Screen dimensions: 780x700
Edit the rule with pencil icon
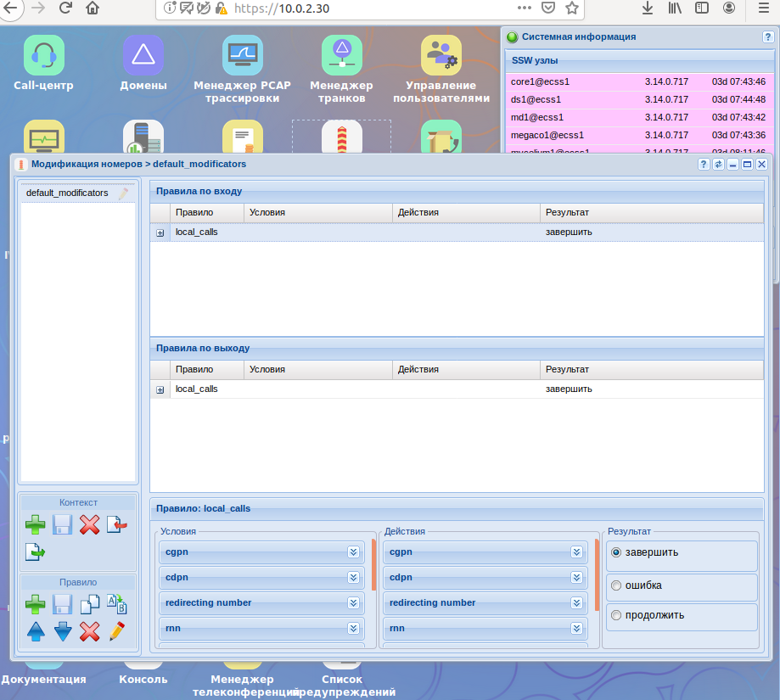(x=117, y=631)
